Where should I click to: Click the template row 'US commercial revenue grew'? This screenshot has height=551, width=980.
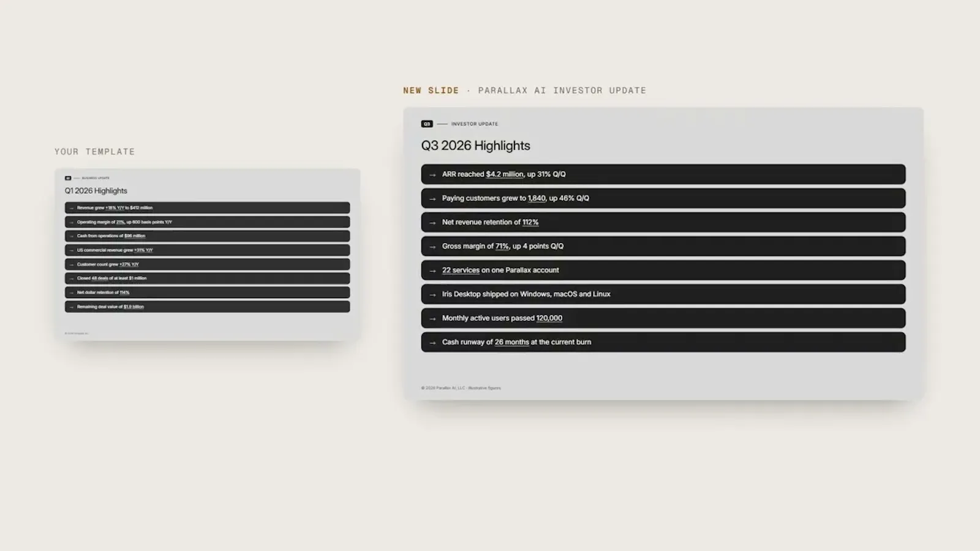click(208, 250)
